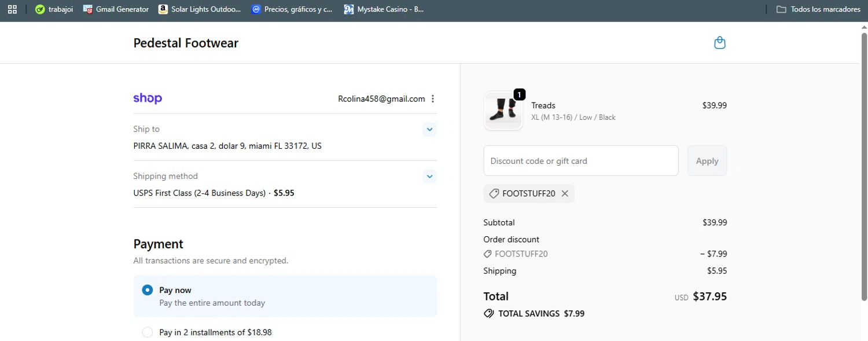This screenshot has width=868, height=341.
Task: Select Pay in 2 installments option
Action: [148, 332]
